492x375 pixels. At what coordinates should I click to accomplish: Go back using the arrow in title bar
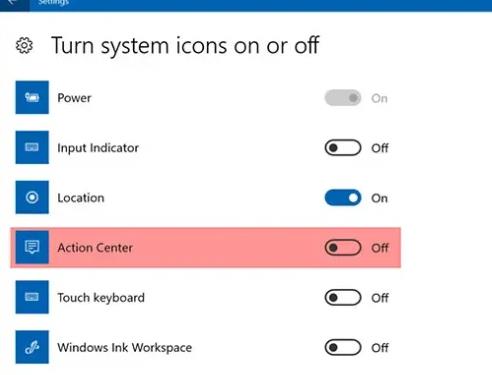pos(13,3)
